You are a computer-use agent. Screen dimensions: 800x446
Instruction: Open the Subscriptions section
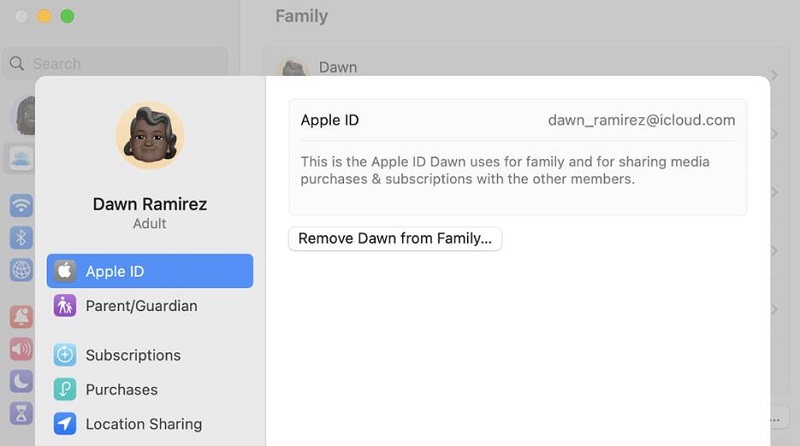pos(149,355)
